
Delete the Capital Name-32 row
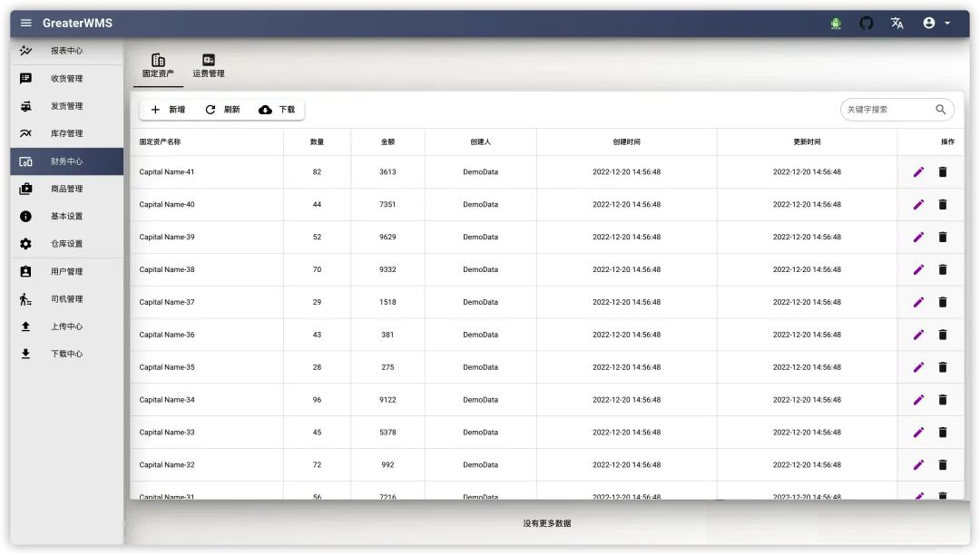point(943,464)
